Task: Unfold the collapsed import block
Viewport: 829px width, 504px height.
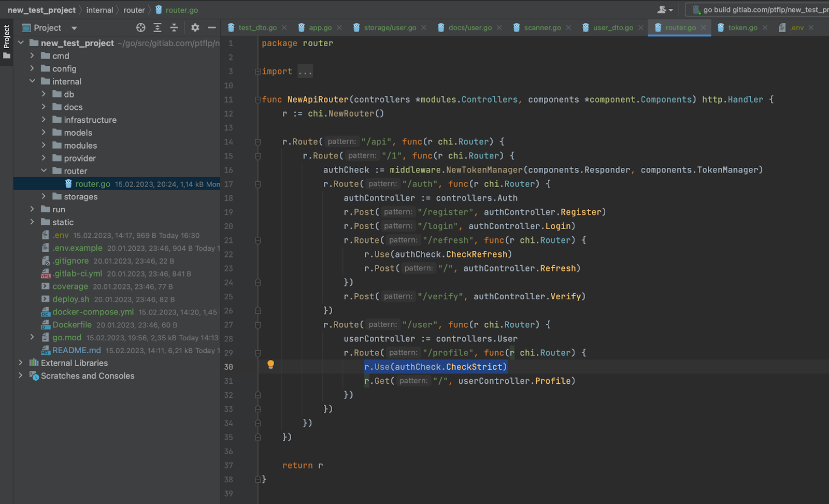Action: point(258,71)
